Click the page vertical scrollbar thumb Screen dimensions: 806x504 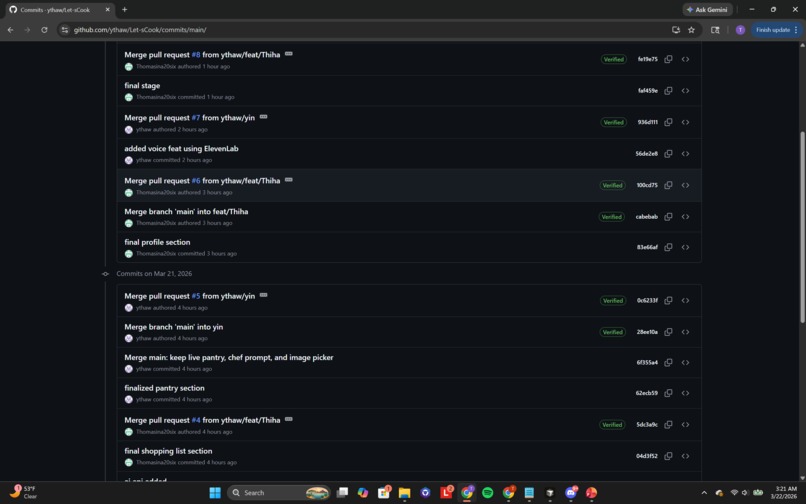[x=802, y=226]
